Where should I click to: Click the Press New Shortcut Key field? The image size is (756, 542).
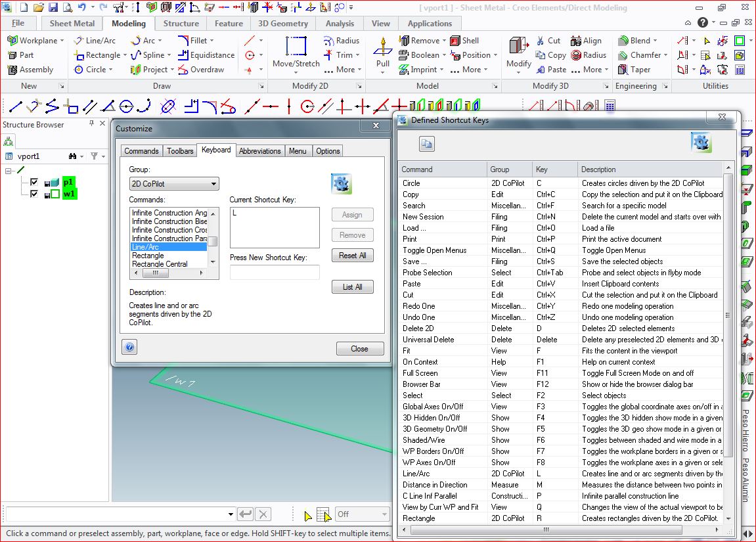(x=275, y=272)
